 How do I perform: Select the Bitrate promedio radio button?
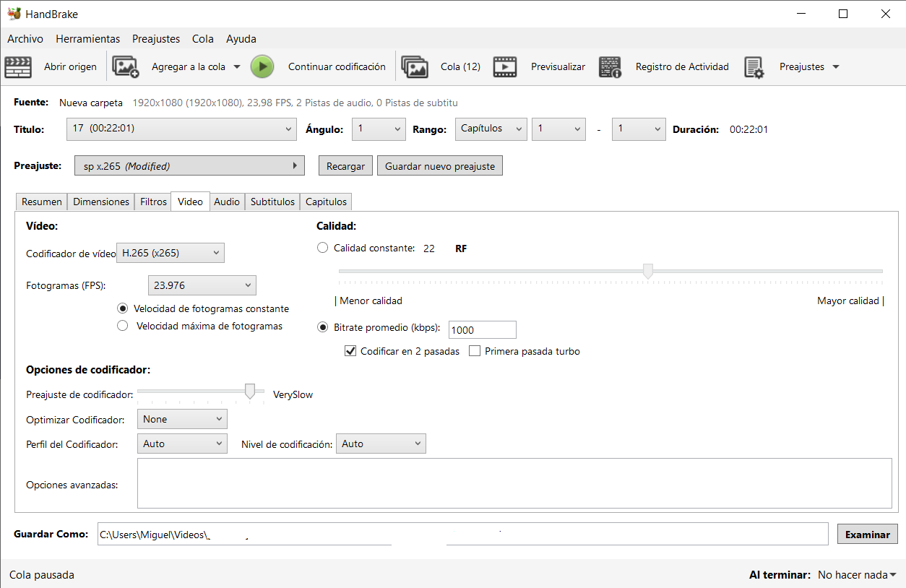click(x=322, y=327)
